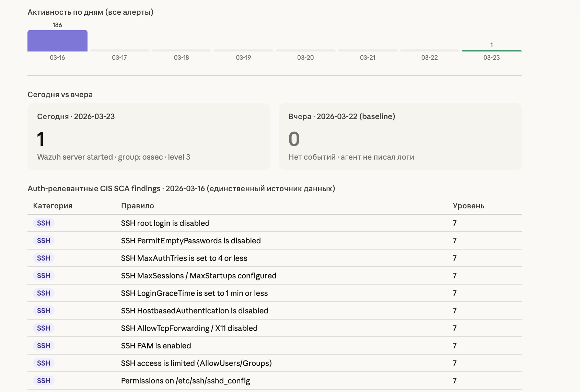Click the purple 03-16 bar with 186 alerts
Viewport: 580px width, 392px height.
57,41
